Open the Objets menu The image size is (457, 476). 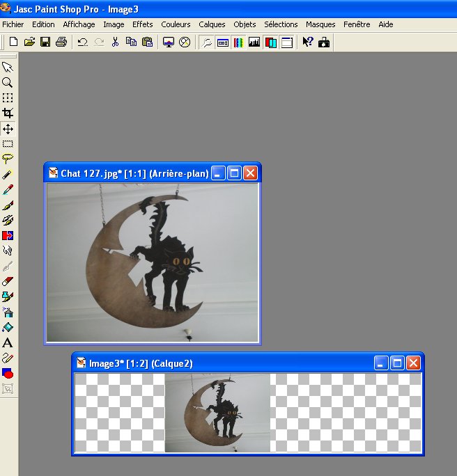pyautogui.click(x=245, y=24)
